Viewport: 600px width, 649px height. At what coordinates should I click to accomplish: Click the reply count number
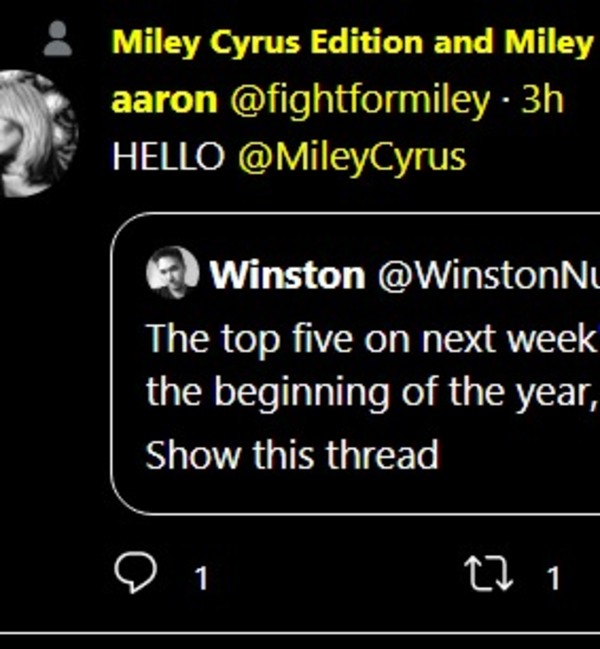[200, 577]
